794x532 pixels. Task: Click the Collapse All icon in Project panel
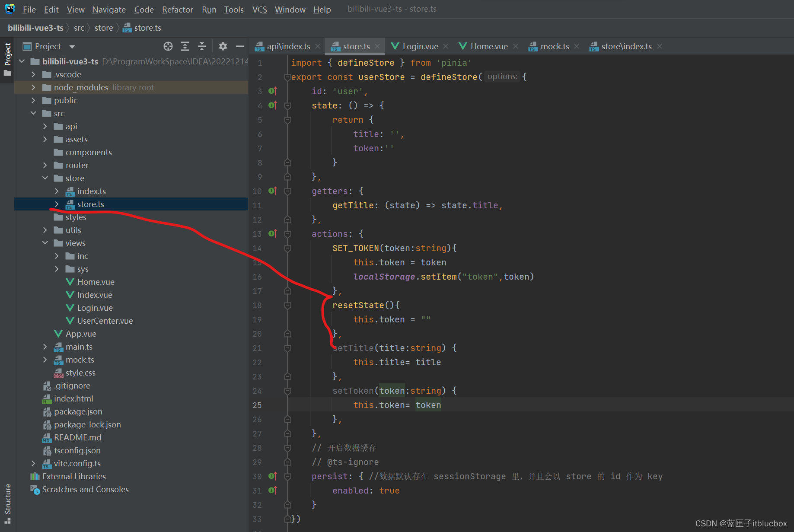pos(202,46)
